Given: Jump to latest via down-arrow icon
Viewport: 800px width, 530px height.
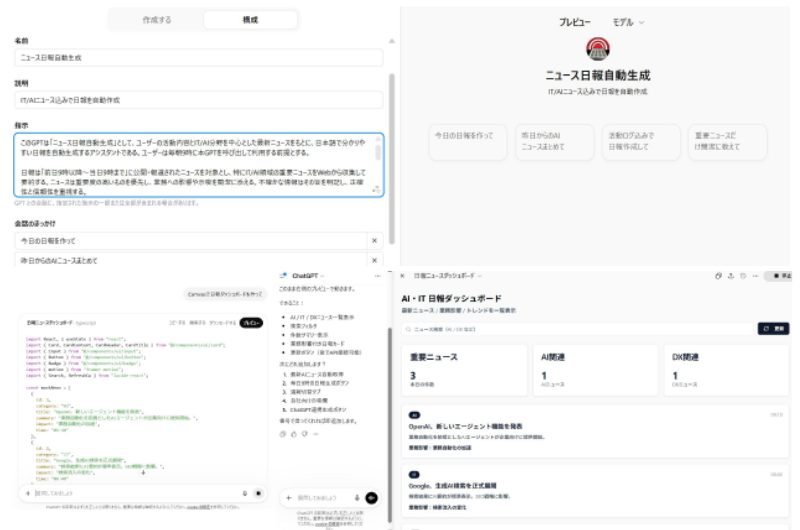Looking at the screenshot, I should coord(143,472).
